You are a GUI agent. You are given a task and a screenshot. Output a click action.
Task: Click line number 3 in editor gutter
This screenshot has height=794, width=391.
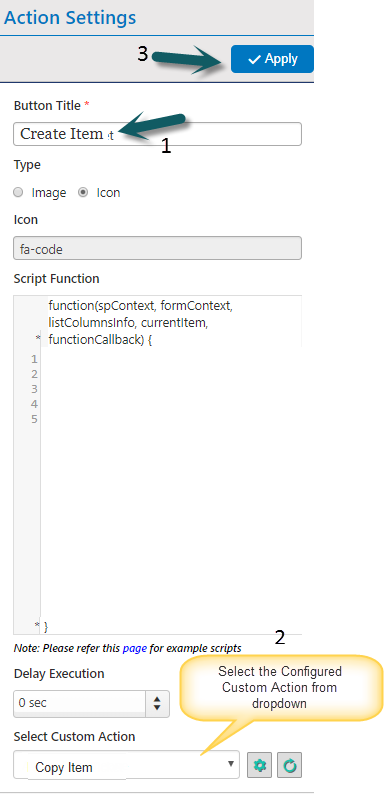[34, 389]
